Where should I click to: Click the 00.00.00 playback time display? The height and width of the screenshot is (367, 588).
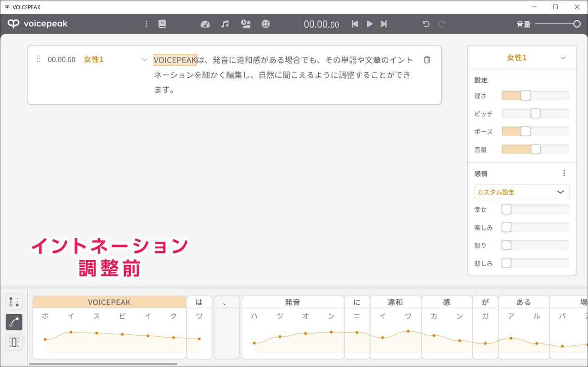(321, 24)
